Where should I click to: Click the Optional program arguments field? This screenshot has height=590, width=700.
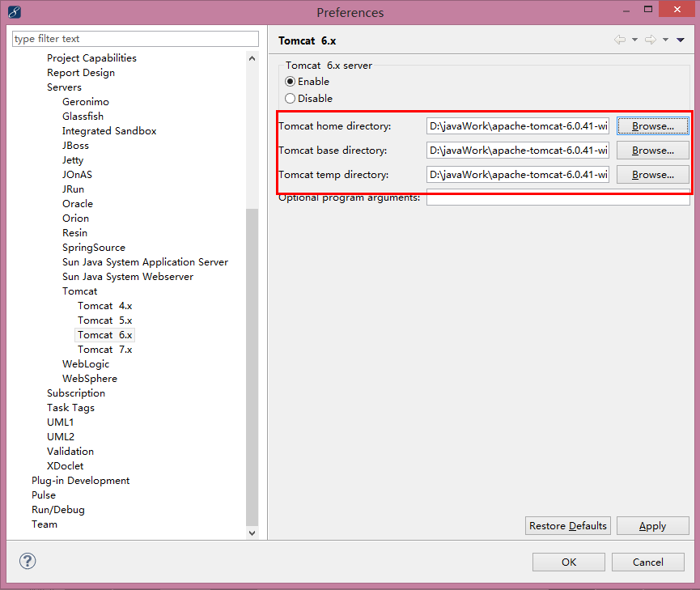click(558, 197)
